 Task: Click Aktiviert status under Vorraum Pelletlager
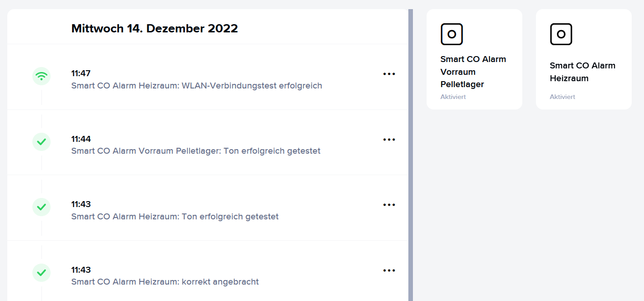[453, 97]
